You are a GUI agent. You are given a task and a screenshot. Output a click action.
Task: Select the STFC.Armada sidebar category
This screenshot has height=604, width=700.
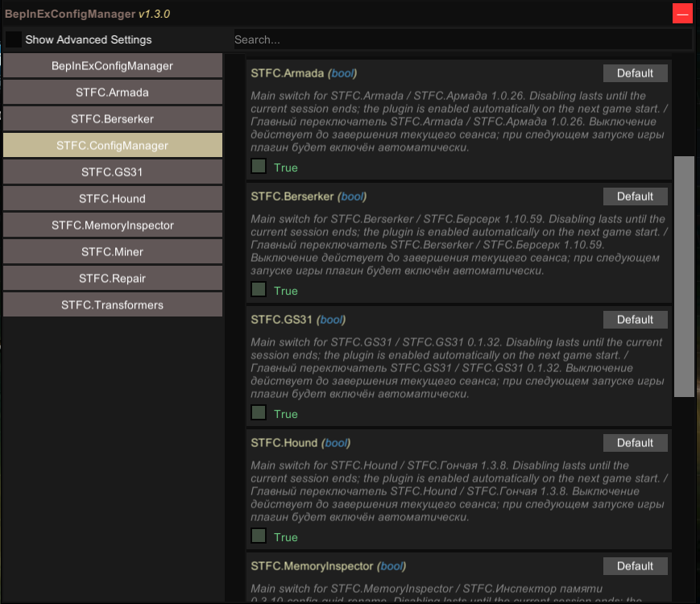tap(113, 93)
